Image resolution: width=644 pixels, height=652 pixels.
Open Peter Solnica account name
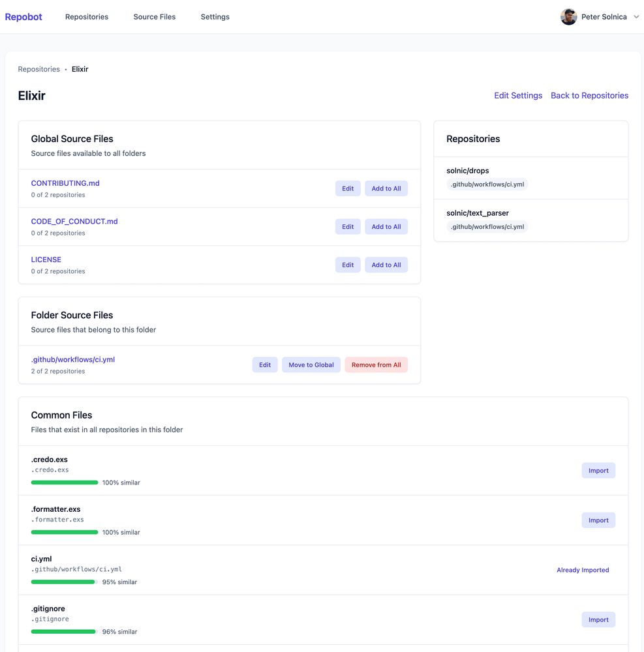tap(604, 17)
